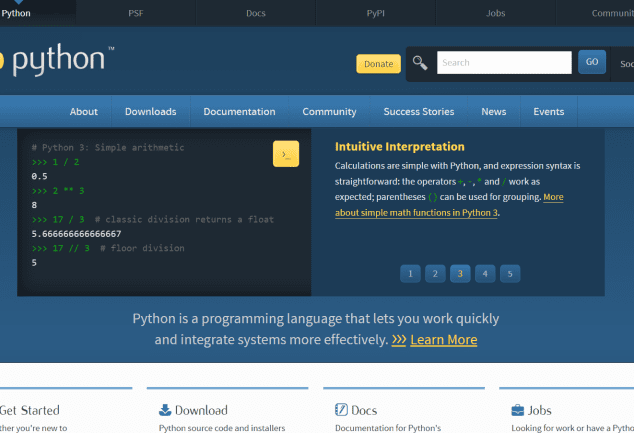Expand the Documentation navigation menu
The height and width of the screenshot is (433, 634).
point(239,112)
